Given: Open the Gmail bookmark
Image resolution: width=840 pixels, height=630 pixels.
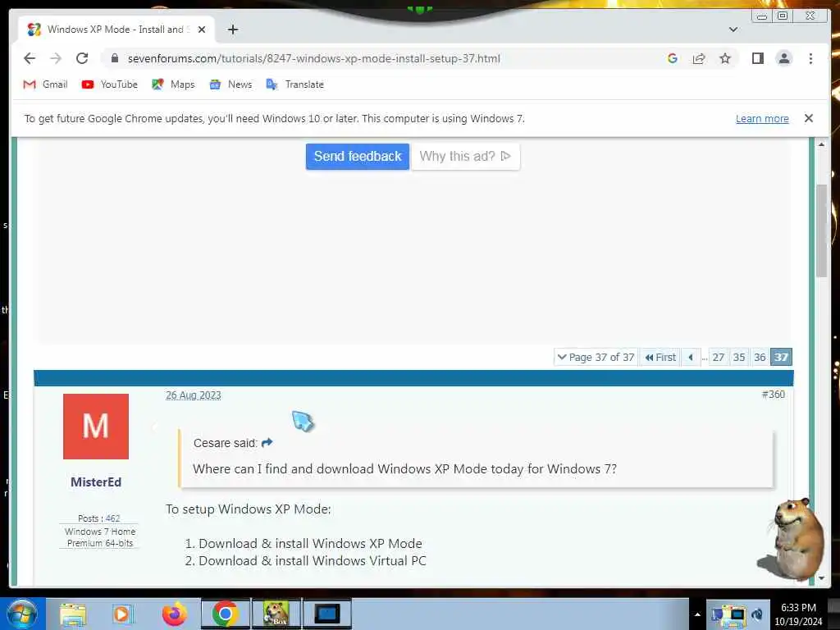Looking at the screenshot, I should 46,84.
